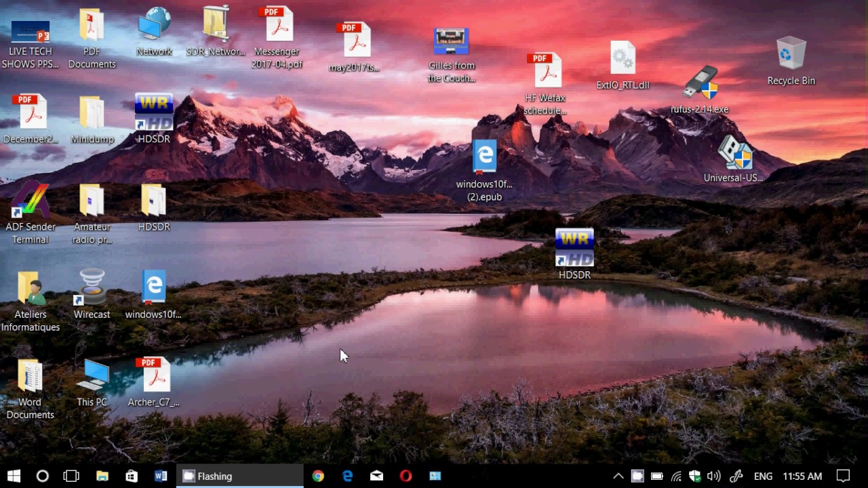Viewport: 868px width, 488px height.
Task: Open the Network desktop icon
Action: 154,32
